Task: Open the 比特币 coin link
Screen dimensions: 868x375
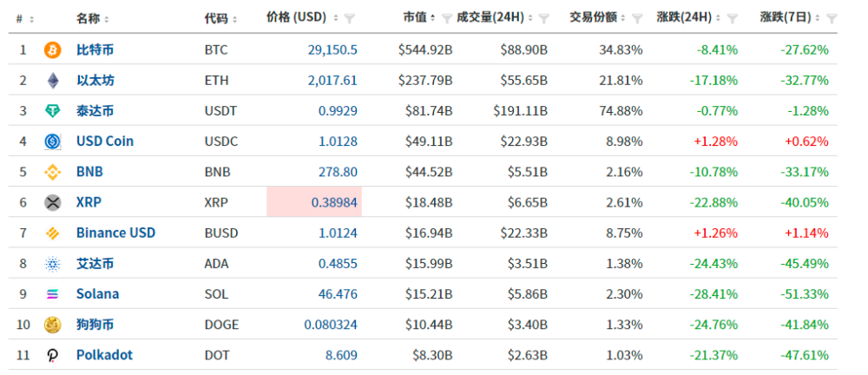Action: coord(95,50)
